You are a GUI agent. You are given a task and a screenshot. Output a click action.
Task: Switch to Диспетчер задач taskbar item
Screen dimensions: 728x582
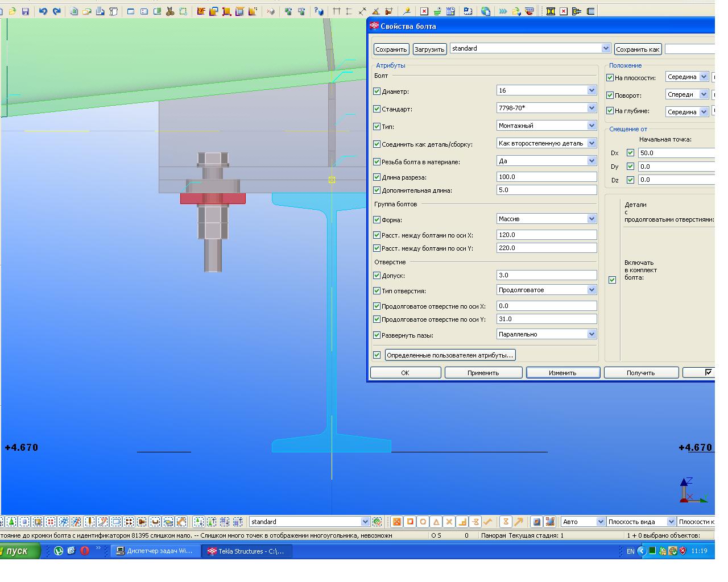[155, 551]
